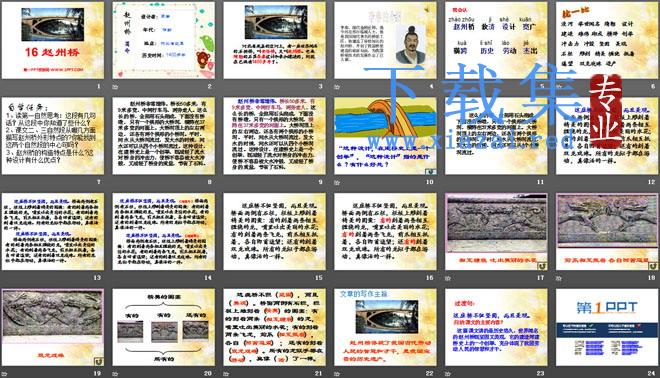Click the star icon beneath slide 23
660x378 pixels.
[x=448, y=374]
